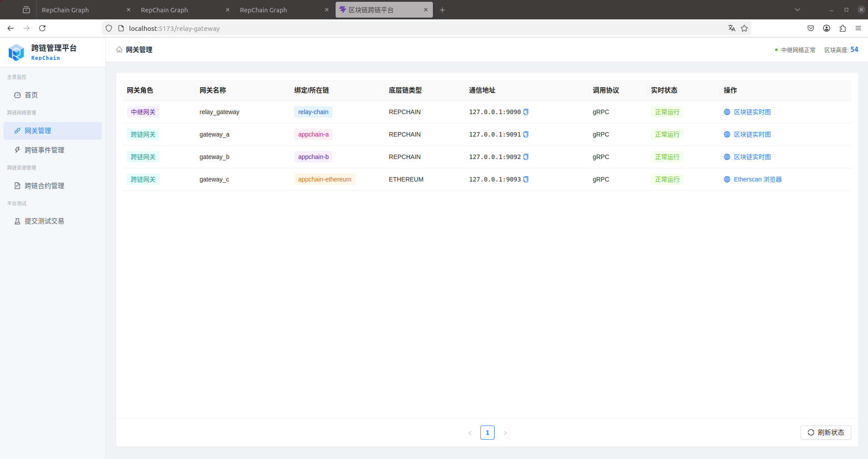868x459 pixels.
Task: Close the first RepChain Graph tab
Action: click(129, 10)
